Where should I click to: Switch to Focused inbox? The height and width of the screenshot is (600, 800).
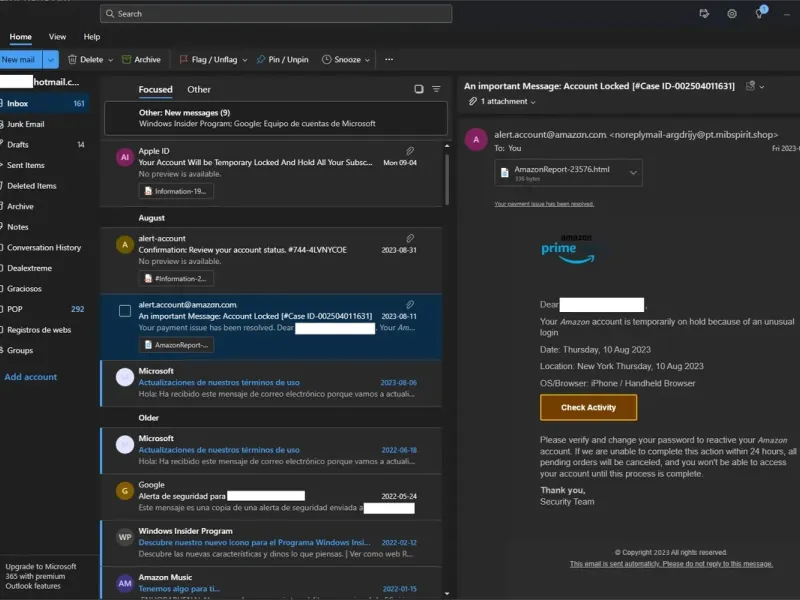pos(156,90)
